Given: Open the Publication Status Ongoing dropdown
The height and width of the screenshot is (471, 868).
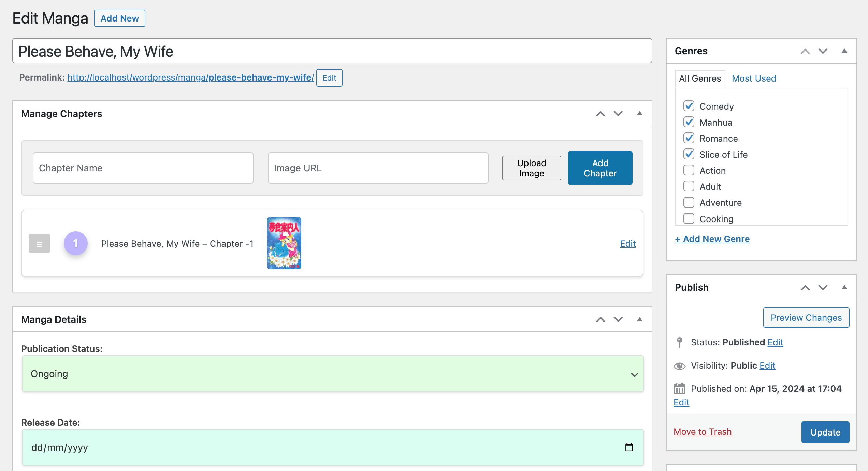Looking at the screenshot, I should tap(333, 374).
